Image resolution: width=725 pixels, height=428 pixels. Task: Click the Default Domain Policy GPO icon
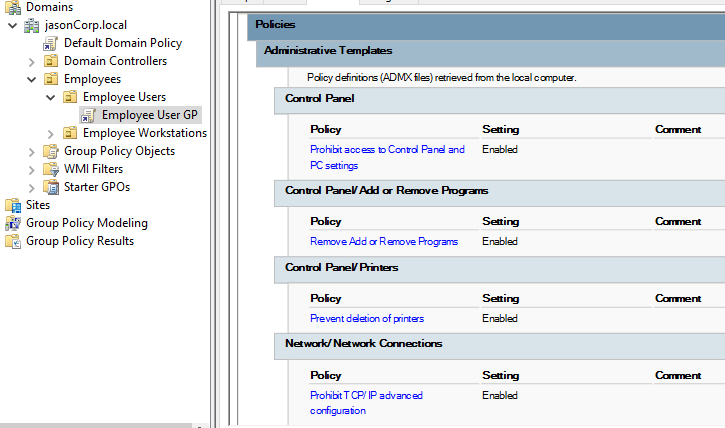point(51,43)
